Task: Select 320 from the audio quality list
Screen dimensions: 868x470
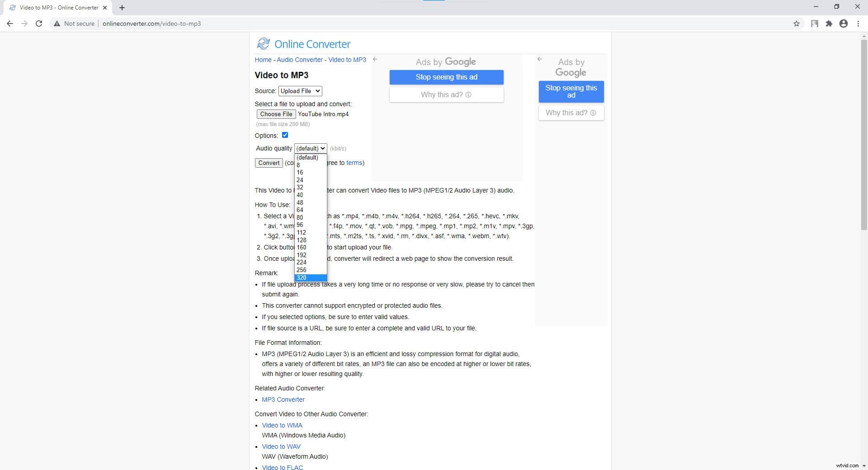Action: [x=301, y=277]
